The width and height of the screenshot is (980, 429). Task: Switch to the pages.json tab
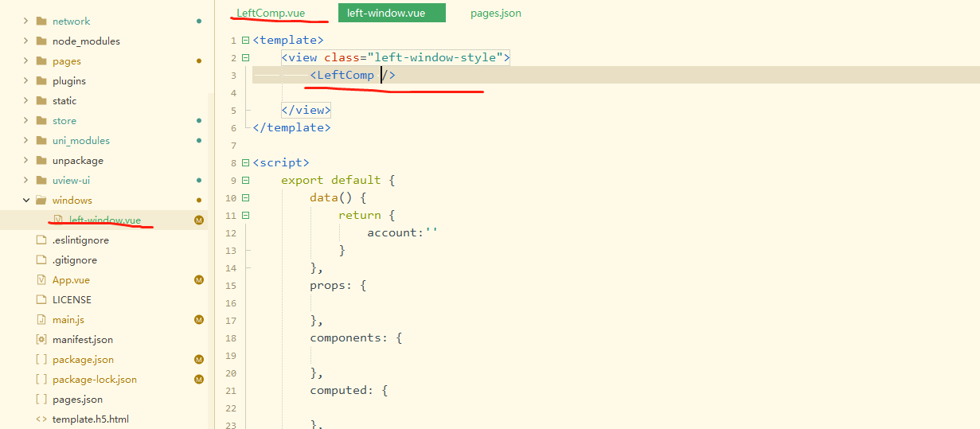point(495,13)
